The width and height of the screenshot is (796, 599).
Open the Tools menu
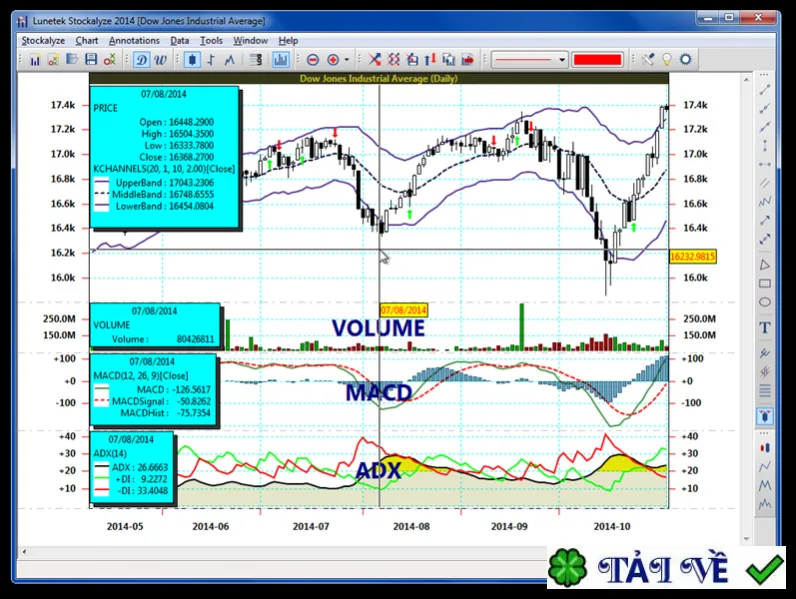coord(211,41)
